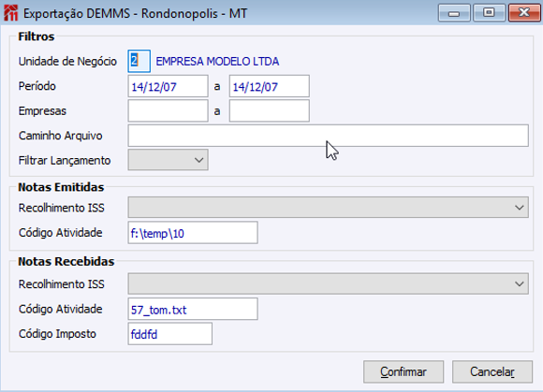543x392 pixels.
Task: Confirm the export with Confirmar button
Action: (x=404, y=372)
